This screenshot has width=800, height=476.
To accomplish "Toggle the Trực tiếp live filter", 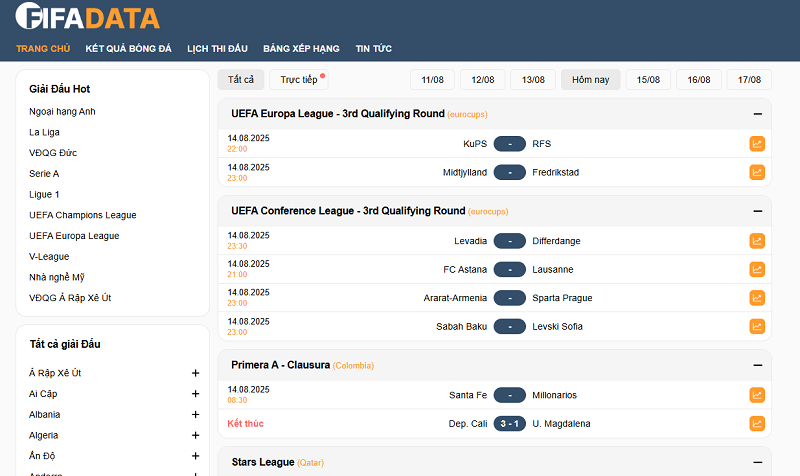I will click(299, 80).
